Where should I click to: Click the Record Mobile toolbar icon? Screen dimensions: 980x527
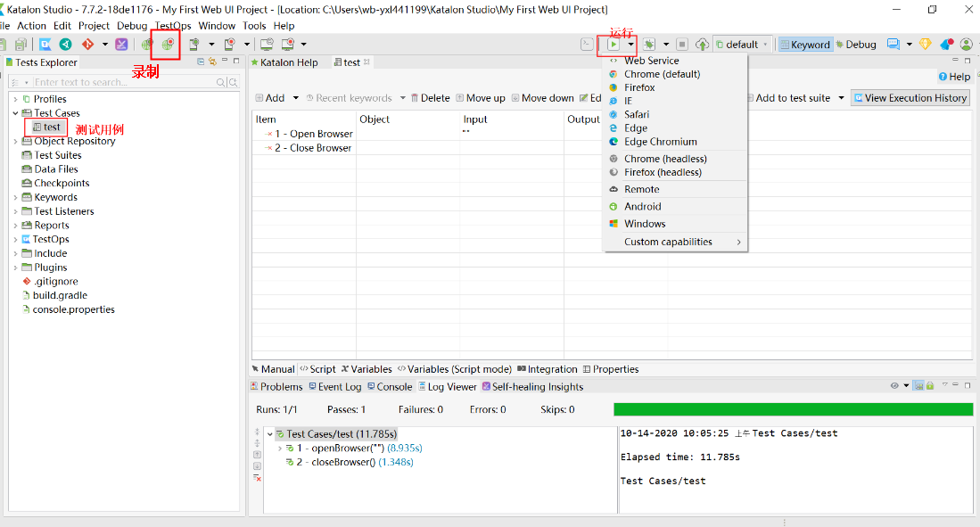pos(230,45)
